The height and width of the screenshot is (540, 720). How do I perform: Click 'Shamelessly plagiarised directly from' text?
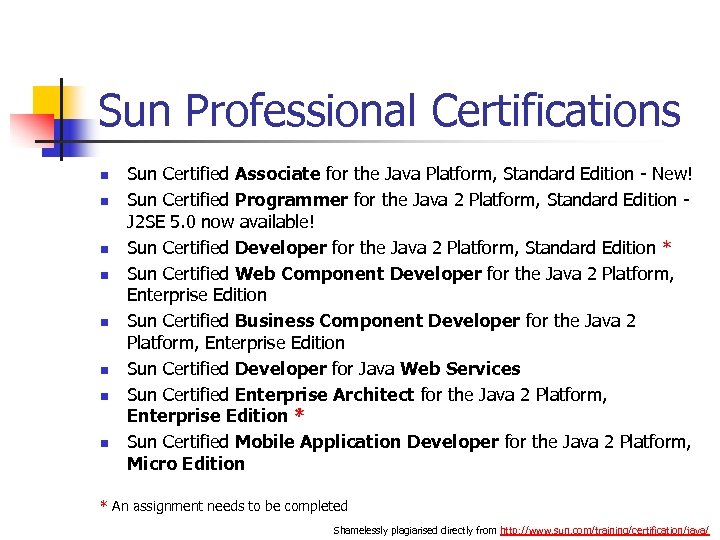415,530
